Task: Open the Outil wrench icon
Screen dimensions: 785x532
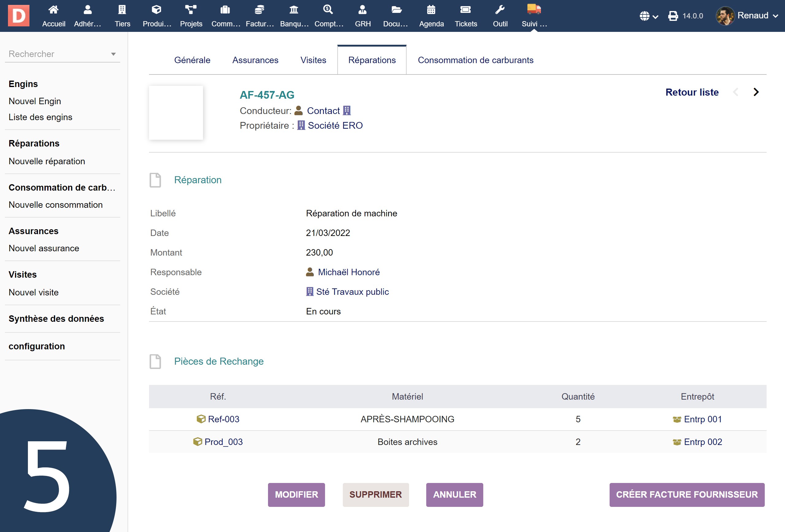Action: point(500,10)
